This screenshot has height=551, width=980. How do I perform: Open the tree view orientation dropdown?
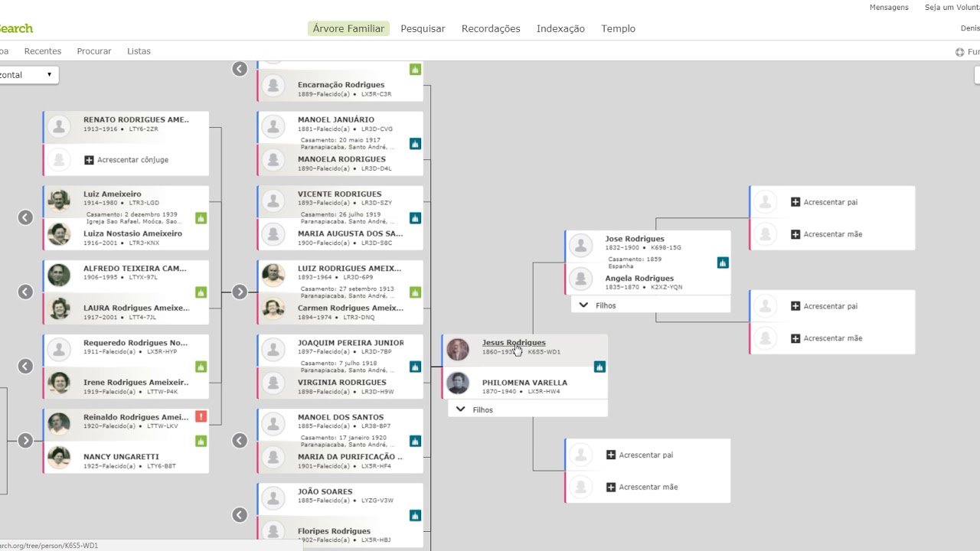pyautogui.click(x=28, y=75)
